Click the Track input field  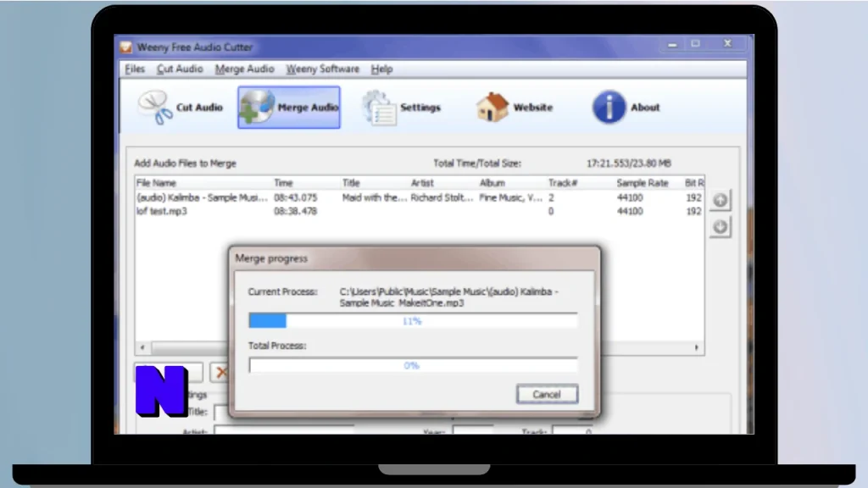pyautogui.click(x=572, y=430)
